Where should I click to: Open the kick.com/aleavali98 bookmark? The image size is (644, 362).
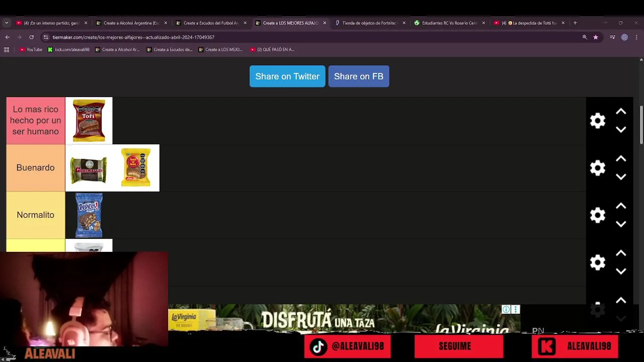coord(69,49)
